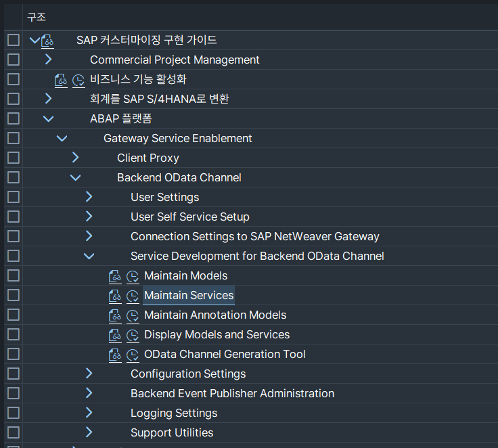
Task: Click Commercial Project Management label
Action: pyautogui.click(x=175, y=60)
